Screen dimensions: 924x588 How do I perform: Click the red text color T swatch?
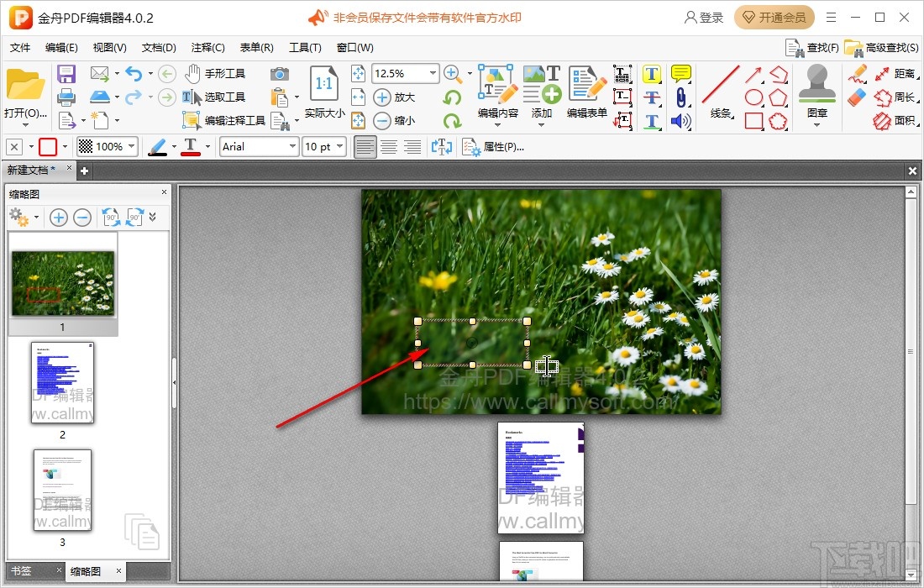[x=191, y=147]
